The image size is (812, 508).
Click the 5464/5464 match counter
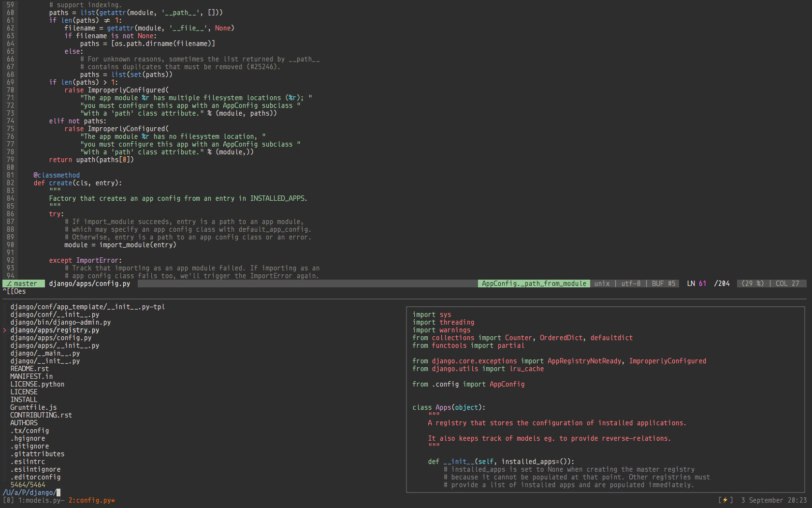coord(28,485)
